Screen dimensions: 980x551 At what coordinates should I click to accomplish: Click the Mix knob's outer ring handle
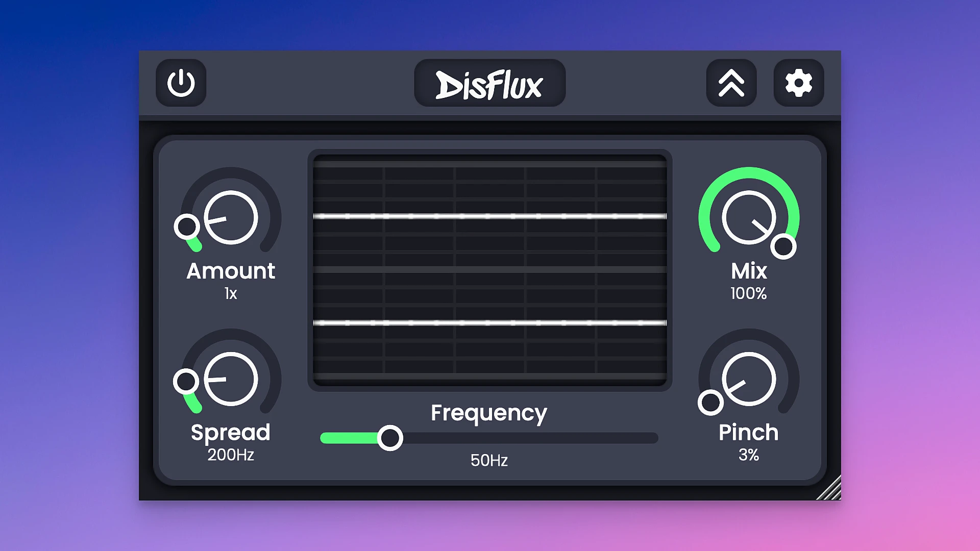pyautogui.click(x=783, y=246)
